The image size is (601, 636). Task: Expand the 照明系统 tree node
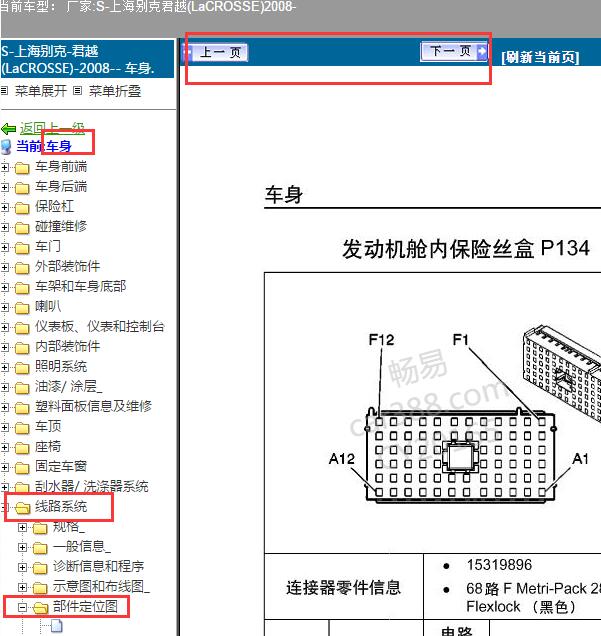[5, 367]
